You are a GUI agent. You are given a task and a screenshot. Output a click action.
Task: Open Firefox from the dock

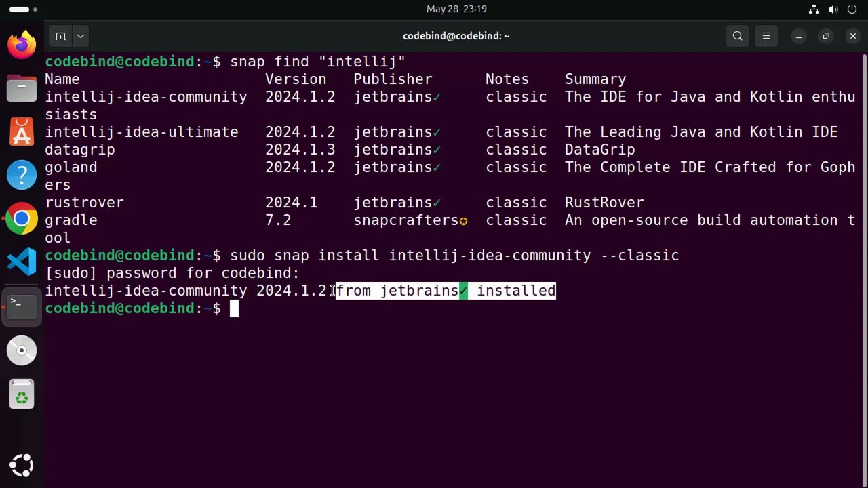coord(22,45)
